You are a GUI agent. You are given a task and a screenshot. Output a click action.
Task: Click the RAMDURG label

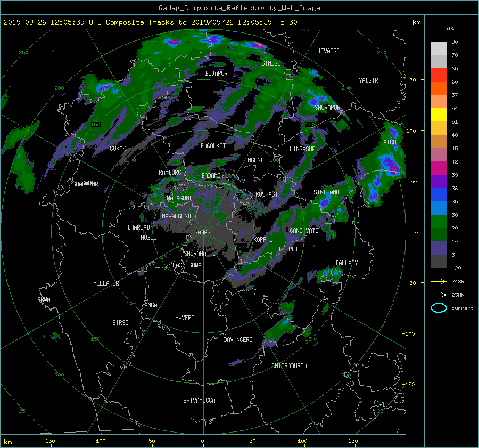point(170,173)
